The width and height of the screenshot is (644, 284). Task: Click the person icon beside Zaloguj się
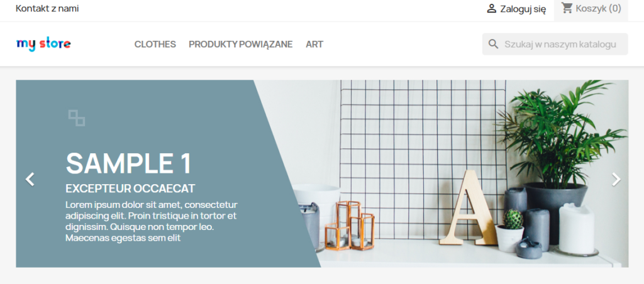pyautogui.click(x=492, y=9)
